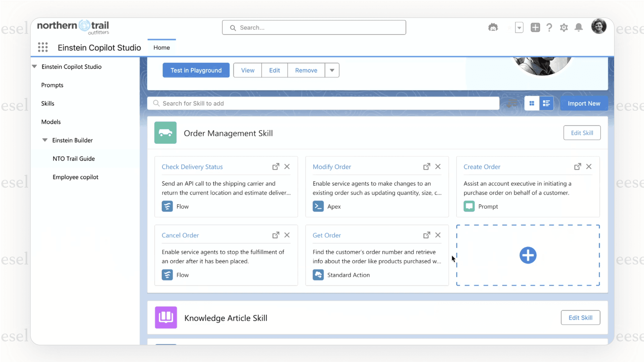Collapse the Einstein Builder section
The height and width of the screenshot is (362, 644).
tap(45, 140)
